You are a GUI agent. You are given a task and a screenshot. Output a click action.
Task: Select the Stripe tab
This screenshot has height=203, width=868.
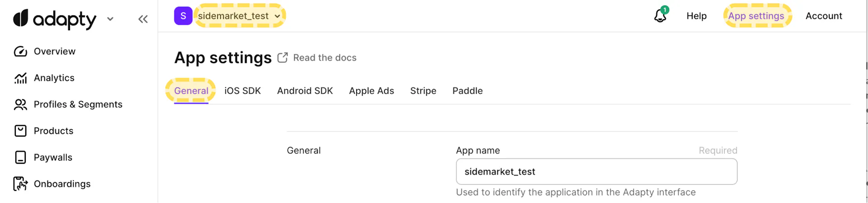(423, 91)
